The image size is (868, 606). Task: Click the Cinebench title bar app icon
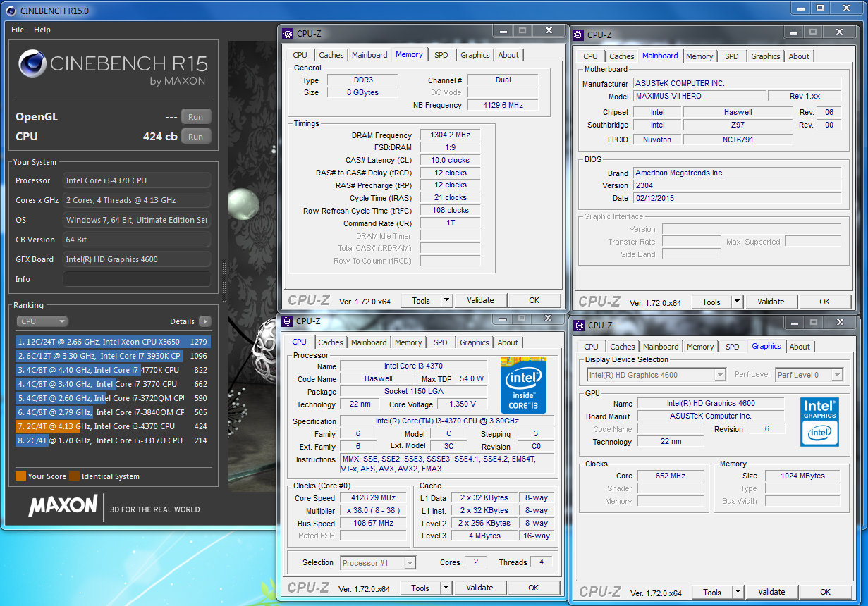[x=10, y=11]
